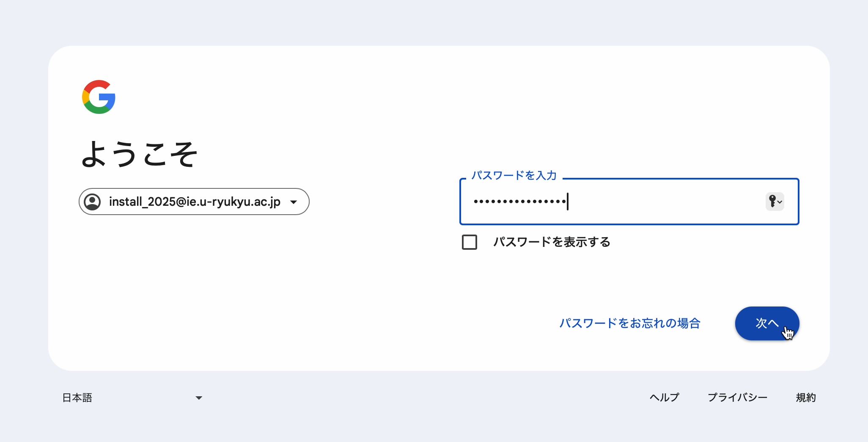
Task: Click the masked password dots
Action: tap(520, 202)
